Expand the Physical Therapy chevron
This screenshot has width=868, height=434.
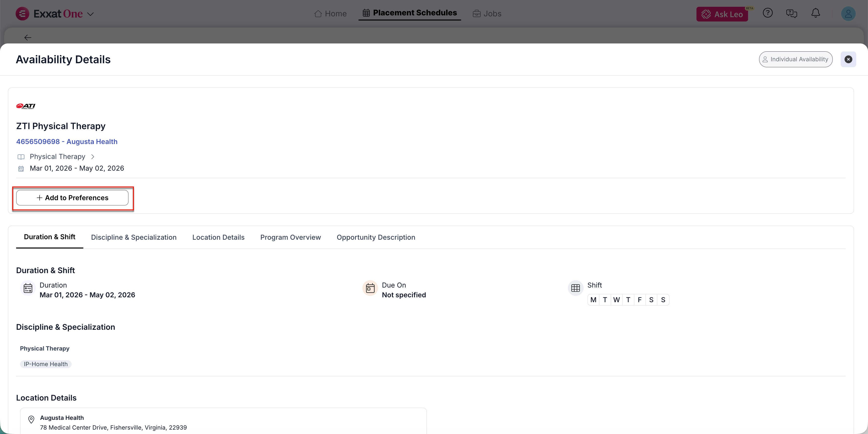(93, 156)
